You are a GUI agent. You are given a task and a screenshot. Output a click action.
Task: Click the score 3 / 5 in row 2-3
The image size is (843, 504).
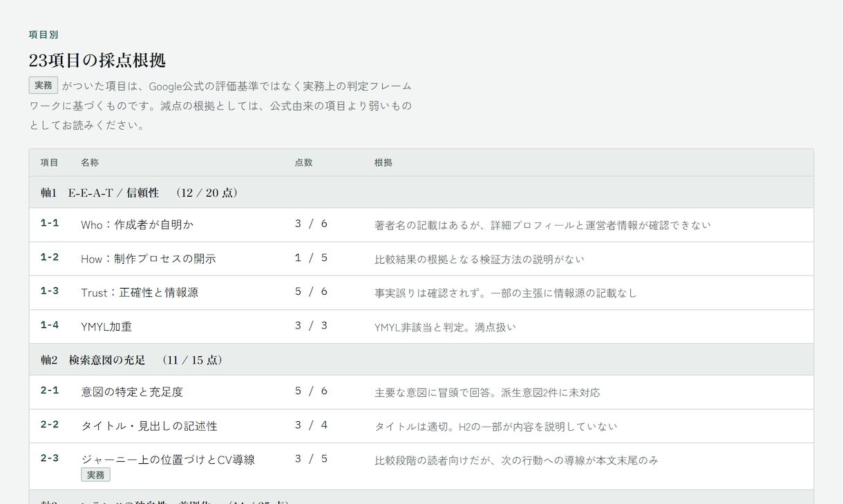312,458
